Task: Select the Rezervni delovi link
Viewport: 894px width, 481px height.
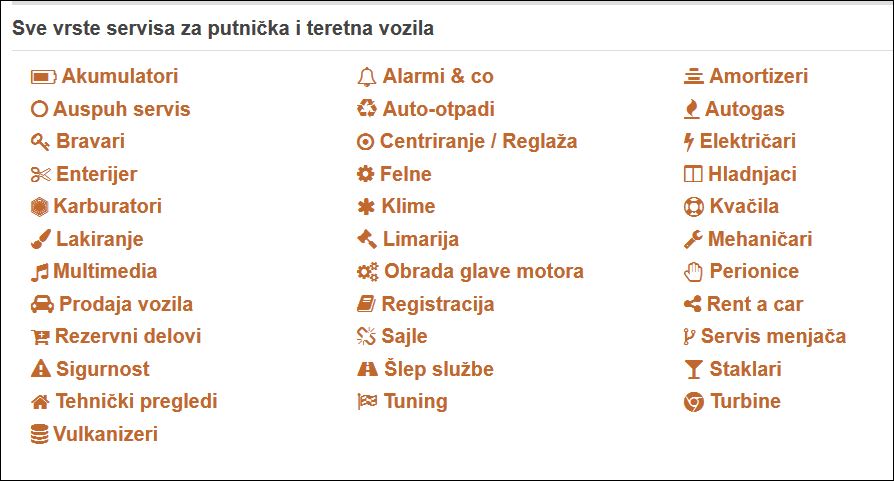Action: point(128,336)
